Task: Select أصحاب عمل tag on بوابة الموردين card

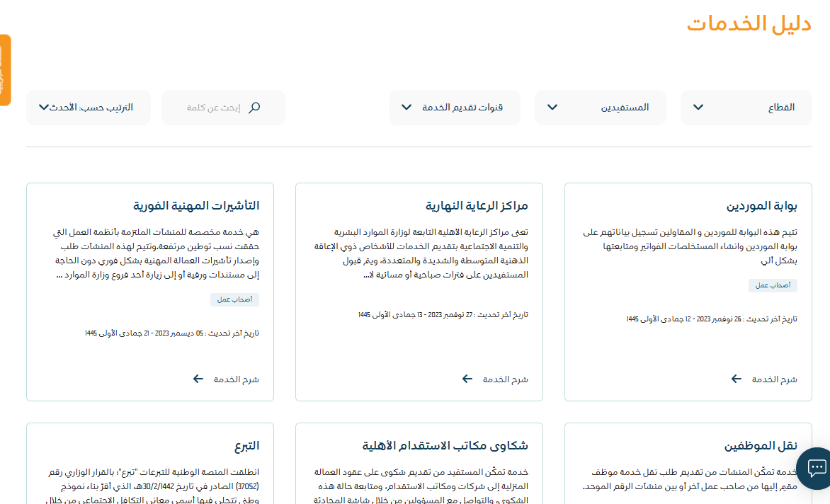Action: point(773,285)
